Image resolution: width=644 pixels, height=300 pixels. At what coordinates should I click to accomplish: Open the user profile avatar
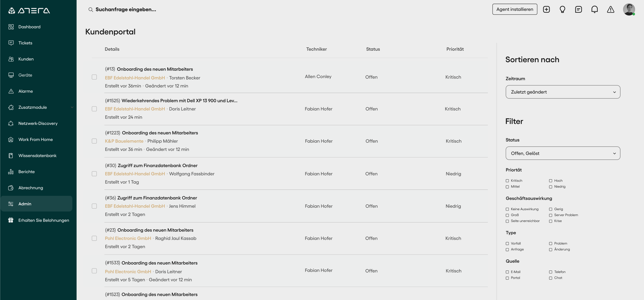click(629, 9)
